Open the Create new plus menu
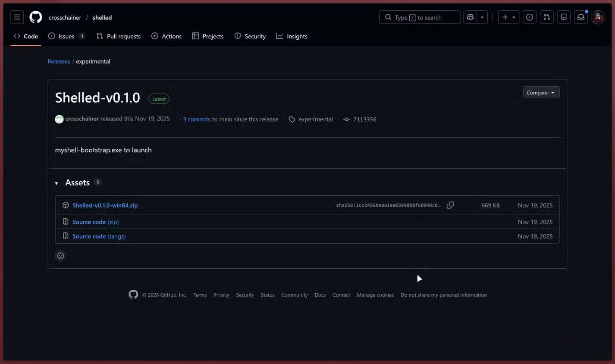Screen dimensions: 615x364 click(508, 17)
